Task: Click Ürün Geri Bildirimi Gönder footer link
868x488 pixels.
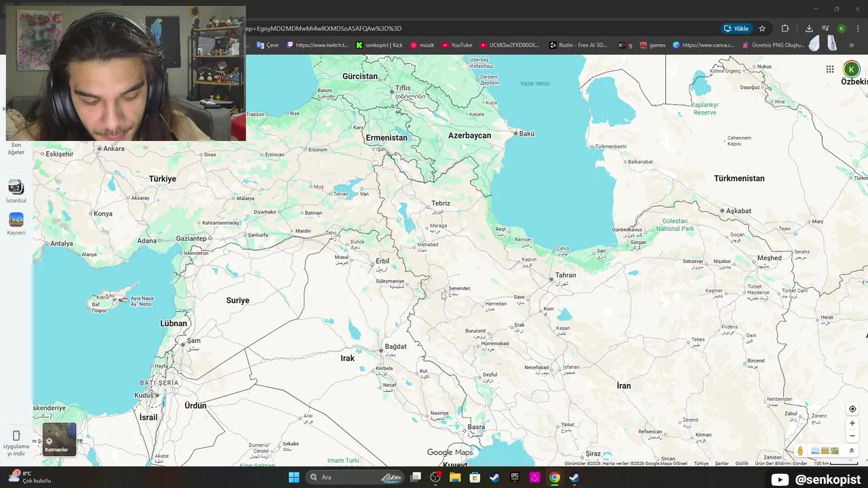Action: [781, 464]
